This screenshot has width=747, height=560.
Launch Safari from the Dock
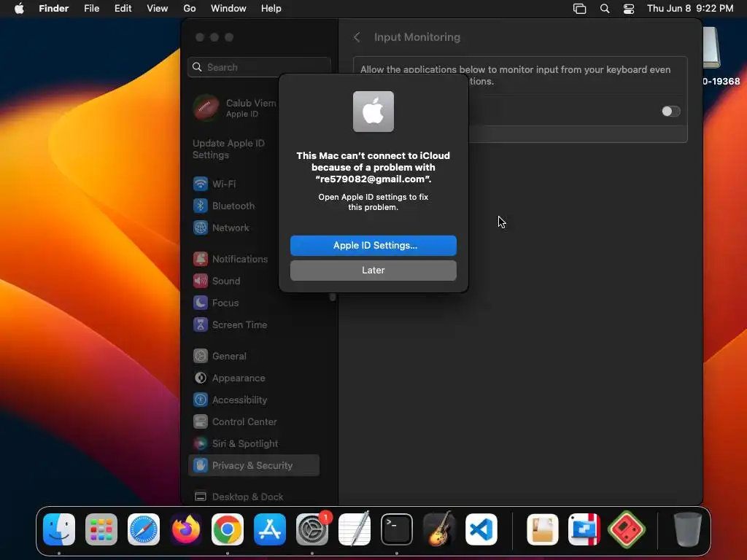[144, 529]
